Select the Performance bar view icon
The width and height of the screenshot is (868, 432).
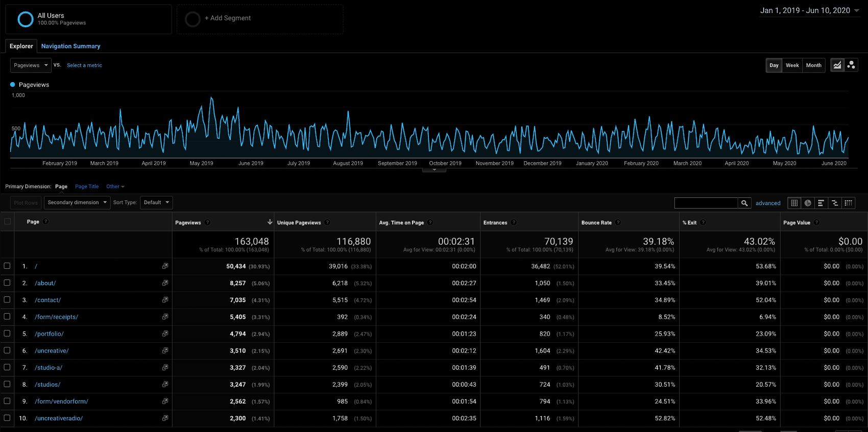point(821,203)
